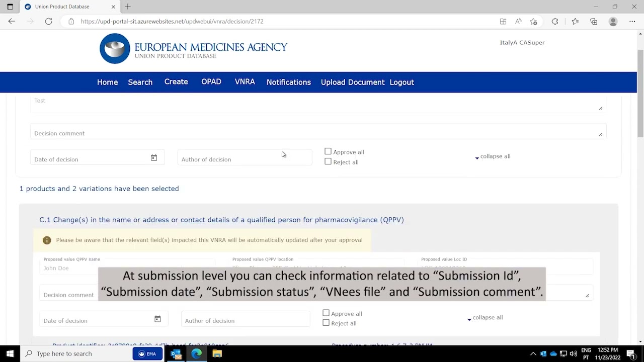The height and width of the screenshot is (362, 644).
Task: Click in the upper Author of decision field
Action: [245, 158]
